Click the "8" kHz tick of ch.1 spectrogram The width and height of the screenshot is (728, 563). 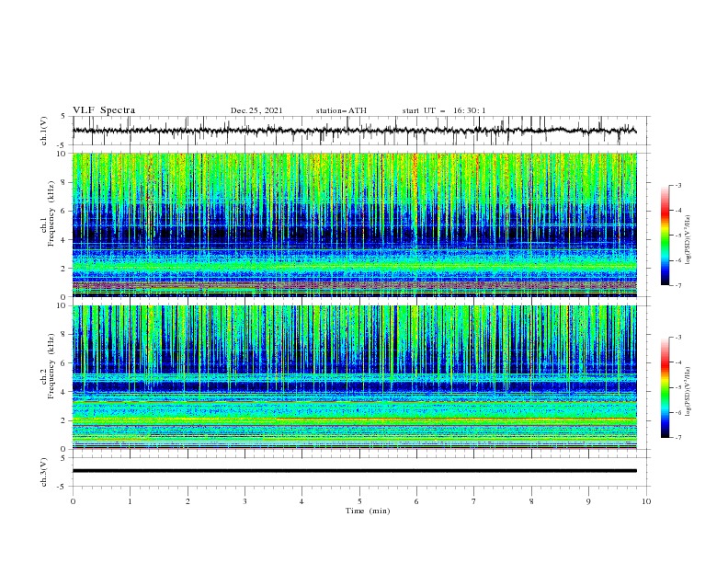[x=64, y=182]
